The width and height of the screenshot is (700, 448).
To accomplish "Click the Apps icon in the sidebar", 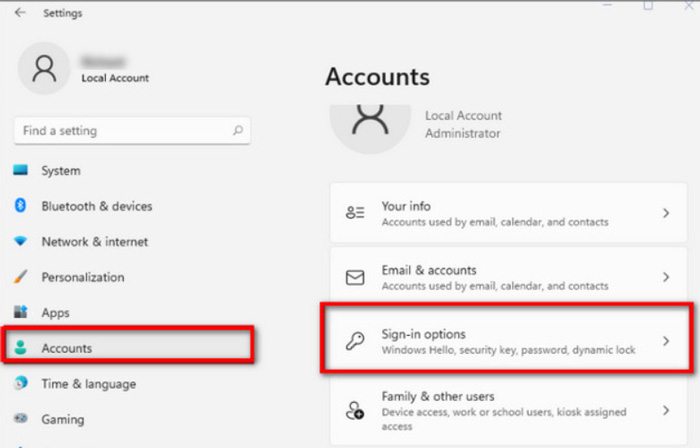I will [21, 311].
